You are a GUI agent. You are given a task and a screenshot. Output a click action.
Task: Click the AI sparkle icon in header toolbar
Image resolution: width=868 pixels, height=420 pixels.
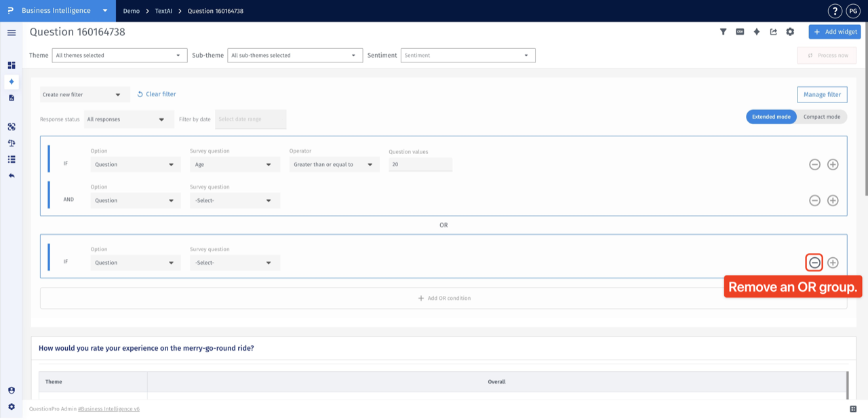coord(757,32)
